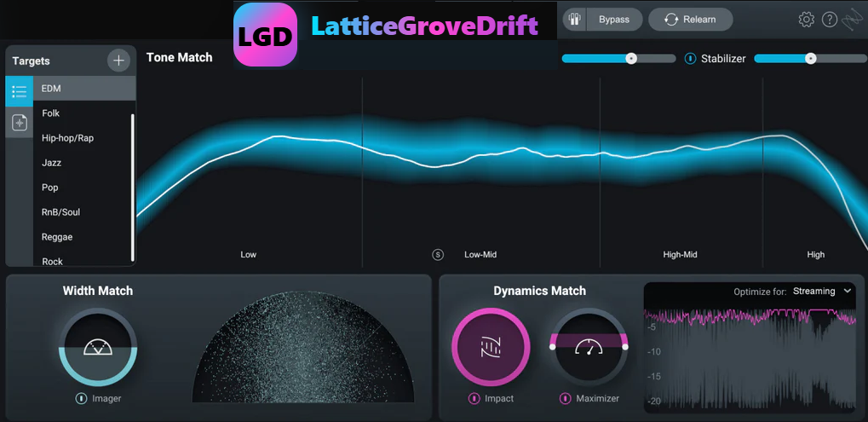Click the Low band label
Viewport: 868px width, 422px height.
(x=249, y=255)
